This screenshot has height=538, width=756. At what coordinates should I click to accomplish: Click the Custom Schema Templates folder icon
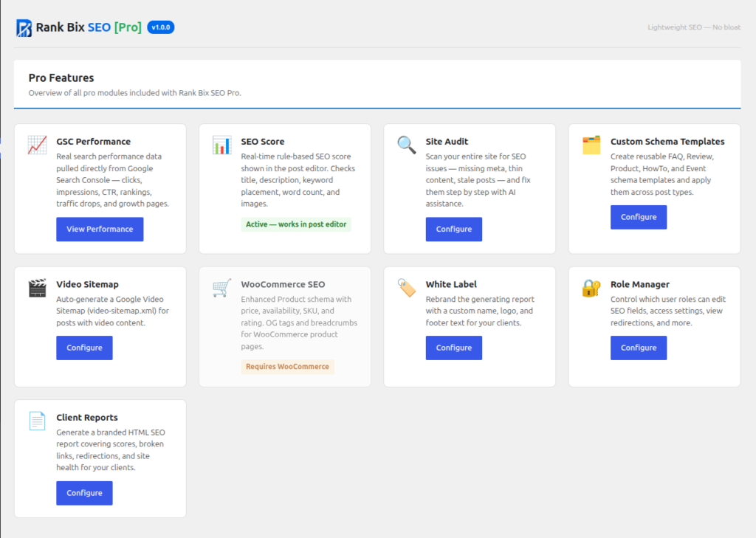(x=591, y=145)
